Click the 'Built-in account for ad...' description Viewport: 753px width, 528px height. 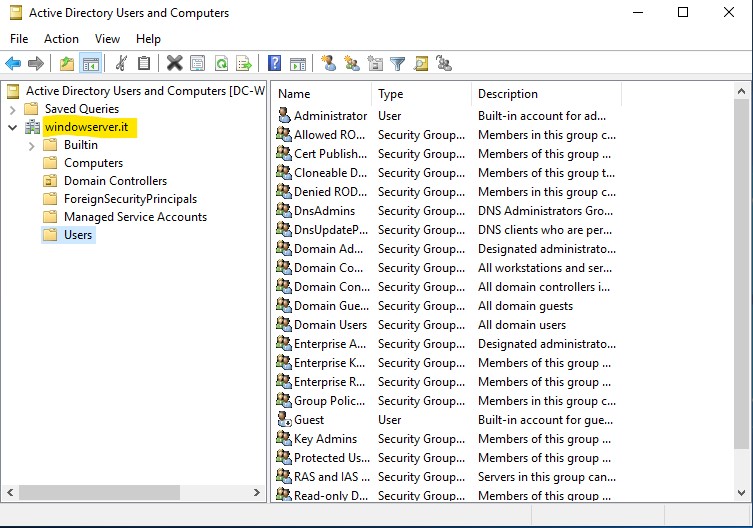click(x=542, y=116)
